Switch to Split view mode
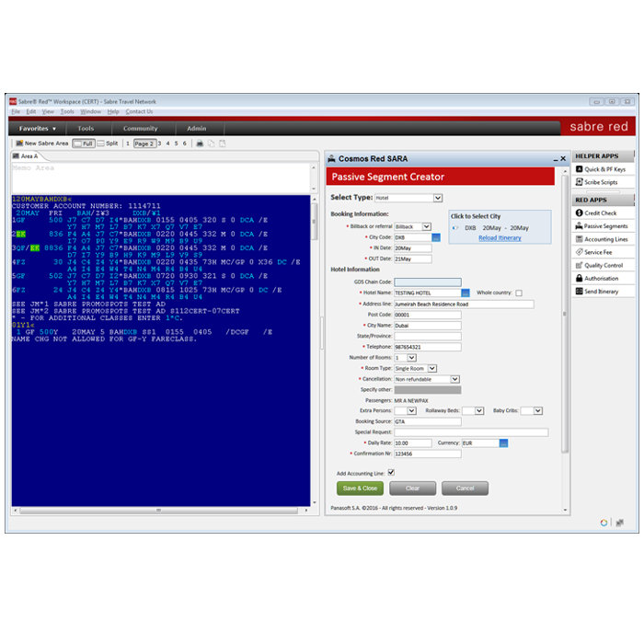Image resolution: width=644 pixels, height=644 pixels. pyautogui.click(x=108, y=144)
